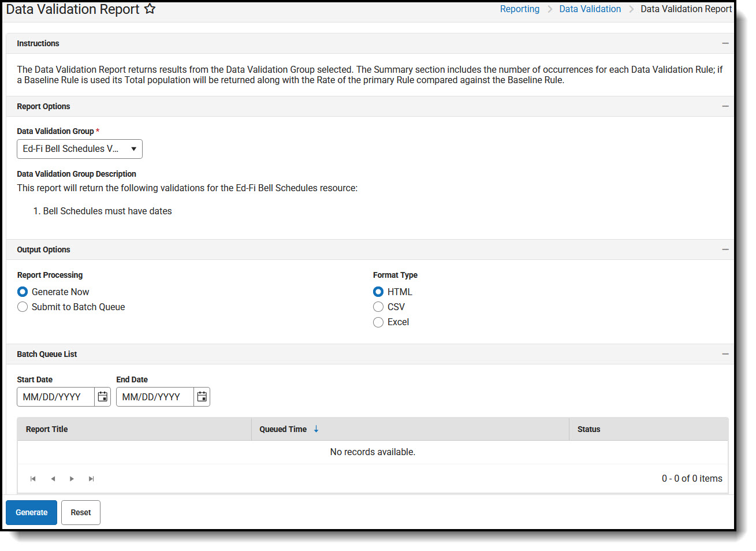756x551 pixels.
Task: Click inside the Start Date input field
Action: point(55,397)
